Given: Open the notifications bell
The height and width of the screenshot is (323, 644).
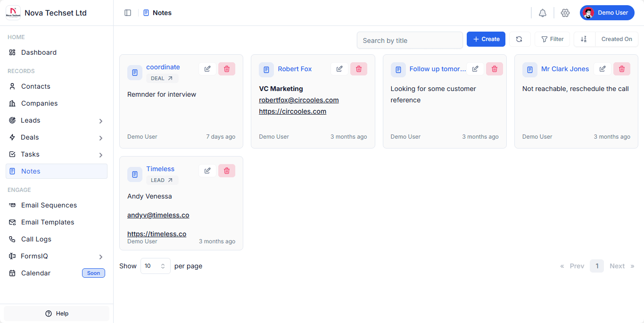Looking at the screenshot, I should [x=543, y=13].
